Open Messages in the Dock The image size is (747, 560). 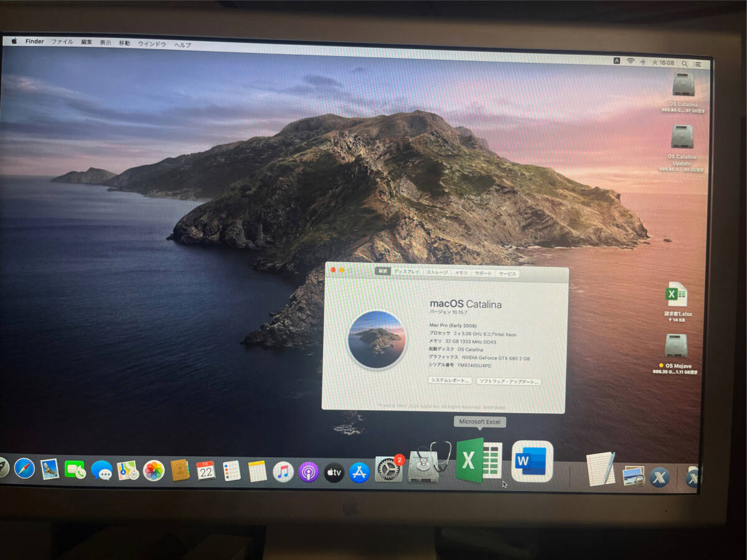tap(101, 470)
